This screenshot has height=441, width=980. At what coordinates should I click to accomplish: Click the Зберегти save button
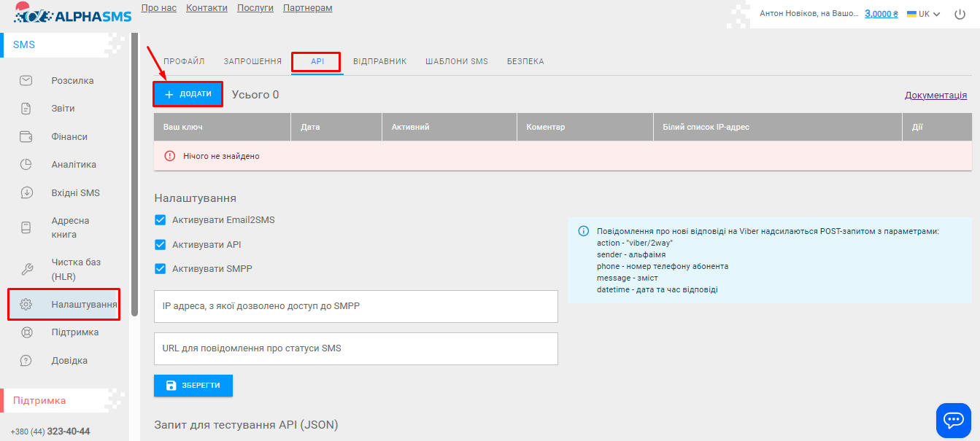tap(193, 385)
